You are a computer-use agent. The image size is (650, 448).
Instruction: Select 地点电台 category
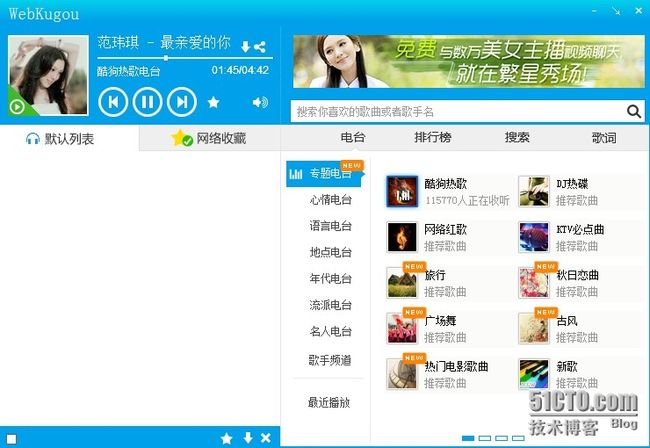point(330,252)
